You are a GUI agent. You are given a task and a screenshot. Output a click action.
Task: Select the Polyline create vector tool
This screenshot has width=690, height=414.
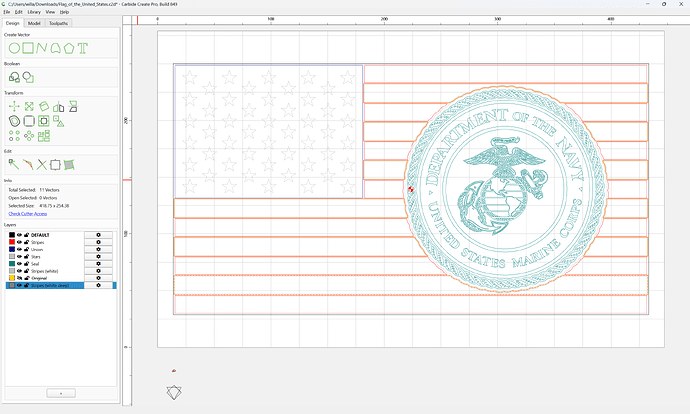tap(42, 48)
